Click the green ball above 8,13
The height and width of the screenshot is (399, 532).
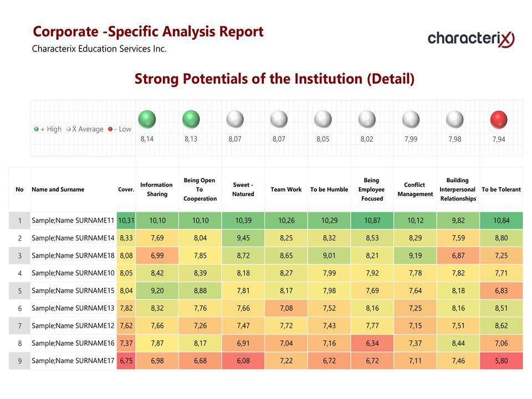pyautogui.click(x=191, y=119)
